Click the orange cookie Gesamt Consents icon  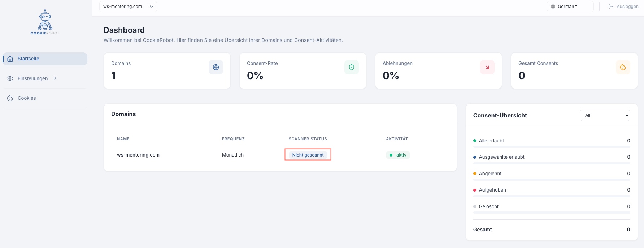pos(623,67)
